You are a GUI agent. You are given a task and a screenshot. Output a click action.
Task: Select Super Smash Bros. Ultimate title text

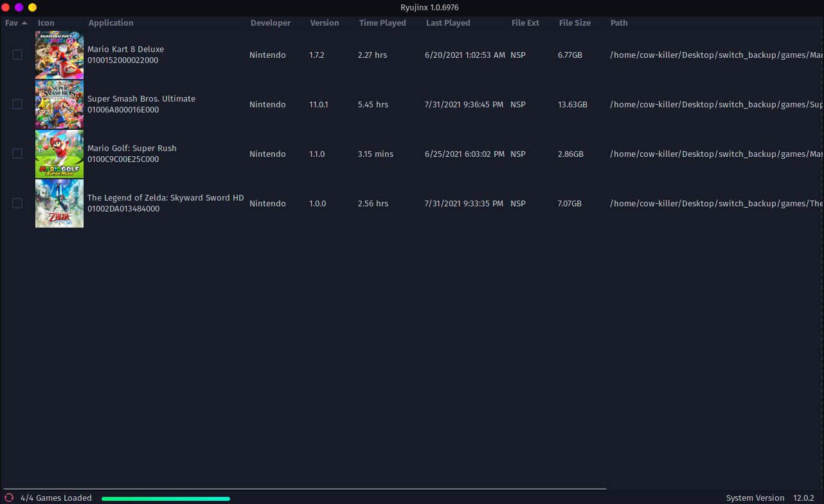141,99
